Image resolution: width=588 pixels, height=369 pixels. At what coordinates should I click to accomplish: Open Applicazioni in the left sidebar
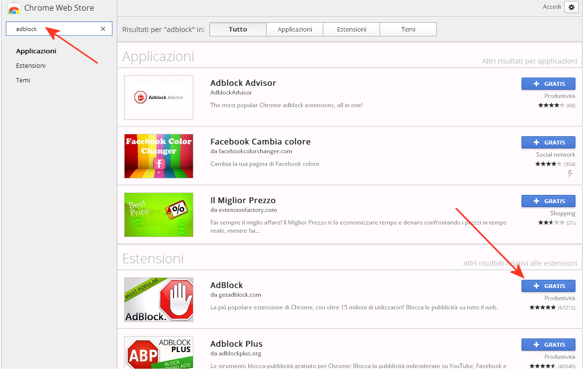coord(36,51)
